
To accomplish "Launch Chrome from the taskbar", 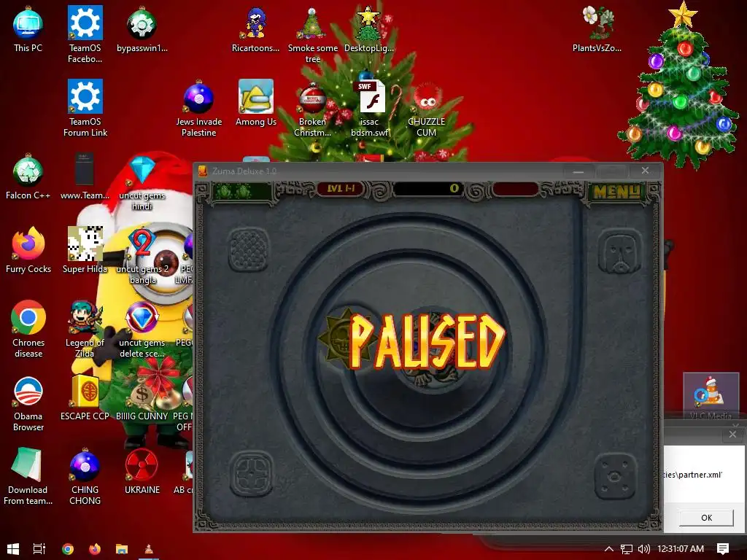I will (x=68, y=548).
